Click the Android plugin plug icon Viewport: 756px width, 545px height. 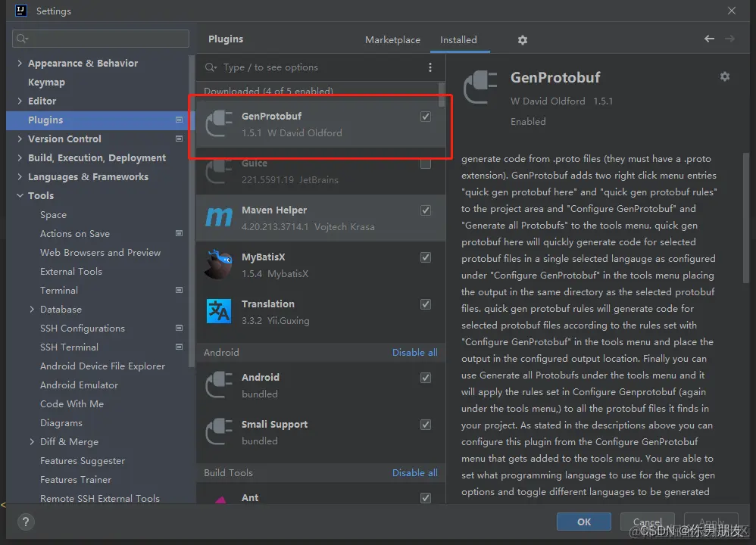tap(219, 385)
